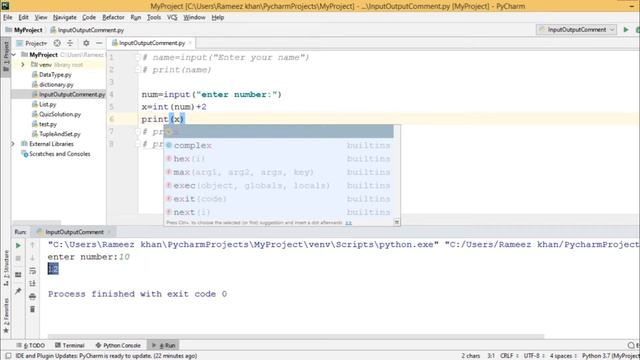
Task: Close the InputOutputComment.py editor tab
Action: click(190, 43)
